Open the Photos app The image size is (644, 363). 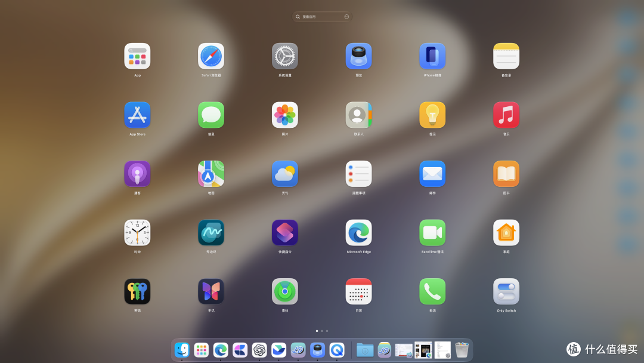point(284,115)
